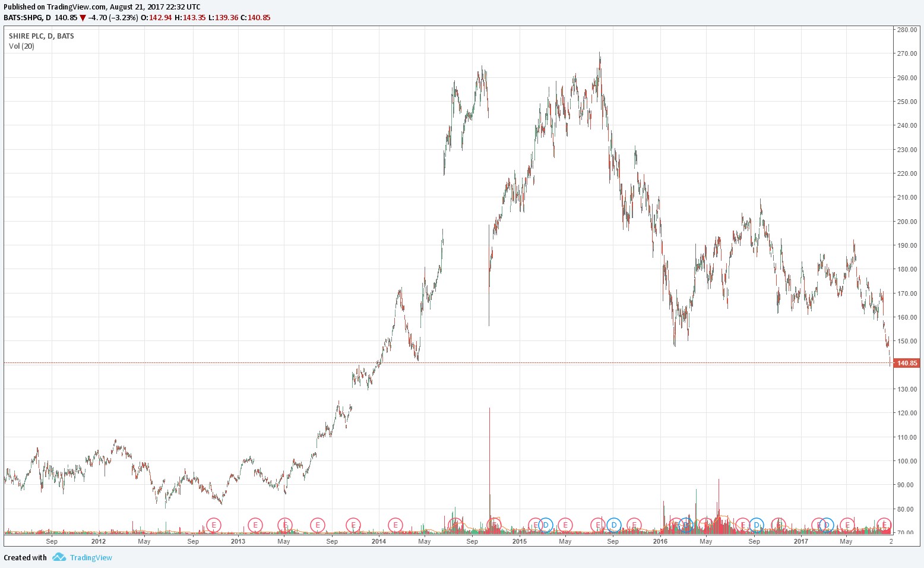Select the dividend marker near Sep 2016
Viewport: 924px width, 568px height.
coord(756,525)
